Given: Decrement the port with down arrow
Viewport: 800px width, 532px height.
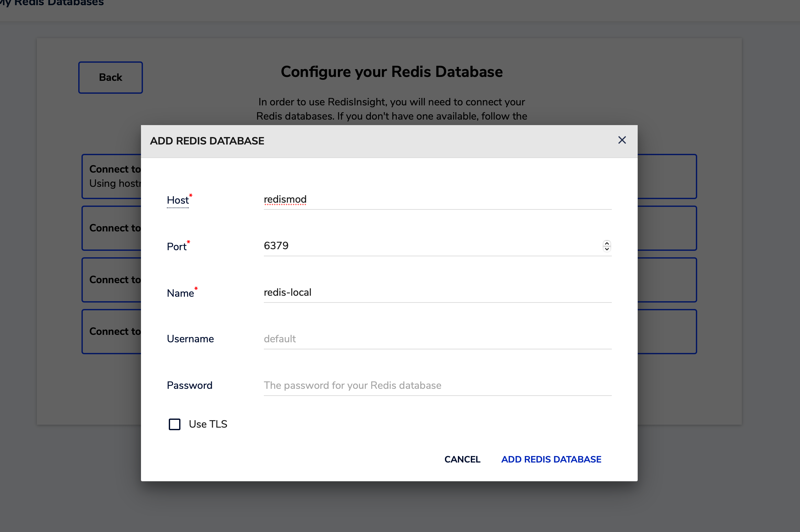Looking at the screenshot, I should (x=607, y=249).
